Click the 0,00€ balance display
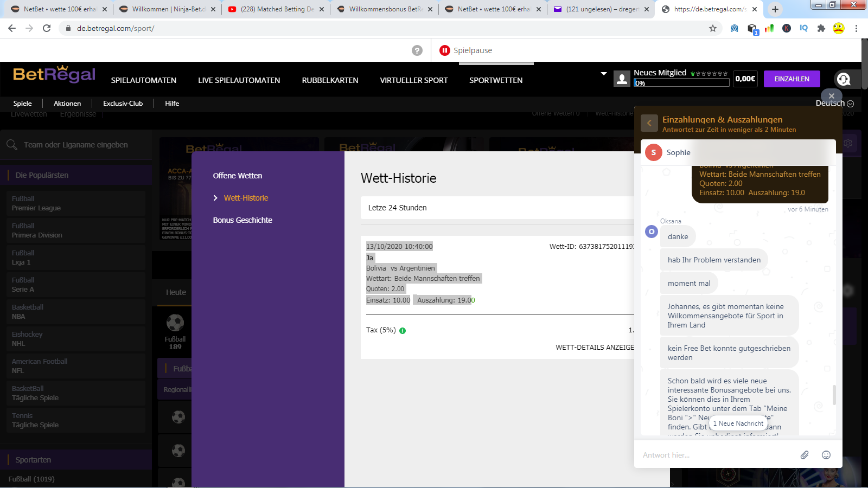868x488 pixels. pyautogui.click(x=745, y=79)
